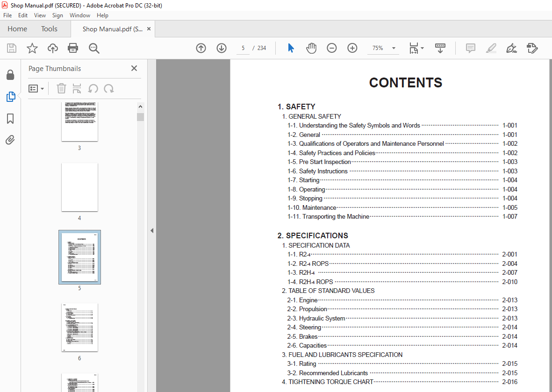Click the Stamp and edit tool
The image size is (552, 392).
click(532, 48)
